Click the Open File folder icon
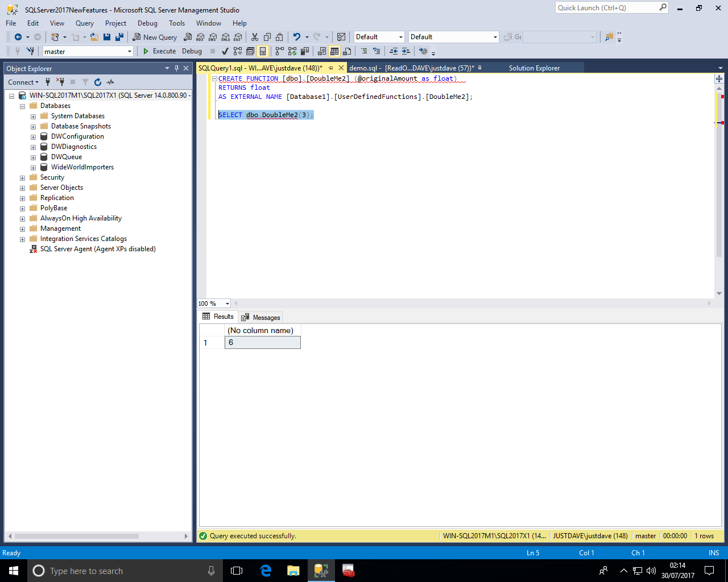This screenshot has height=582, width=728. point(94,37)
